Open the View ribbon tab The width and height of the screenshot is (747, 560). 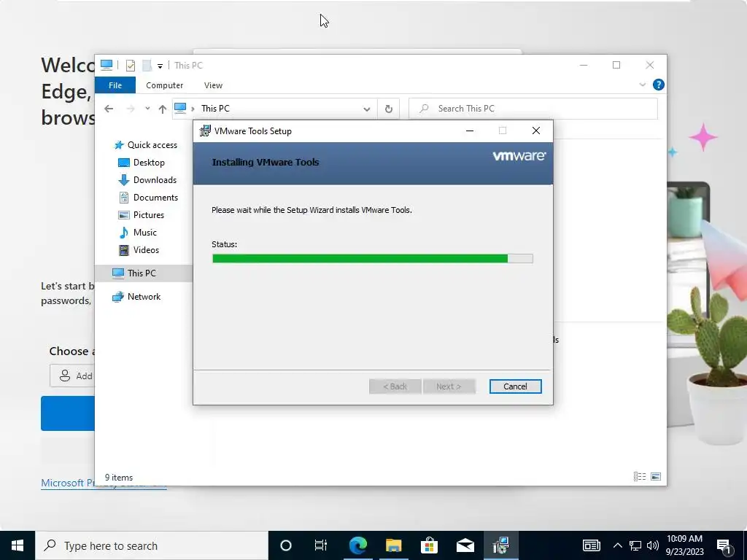213,85
